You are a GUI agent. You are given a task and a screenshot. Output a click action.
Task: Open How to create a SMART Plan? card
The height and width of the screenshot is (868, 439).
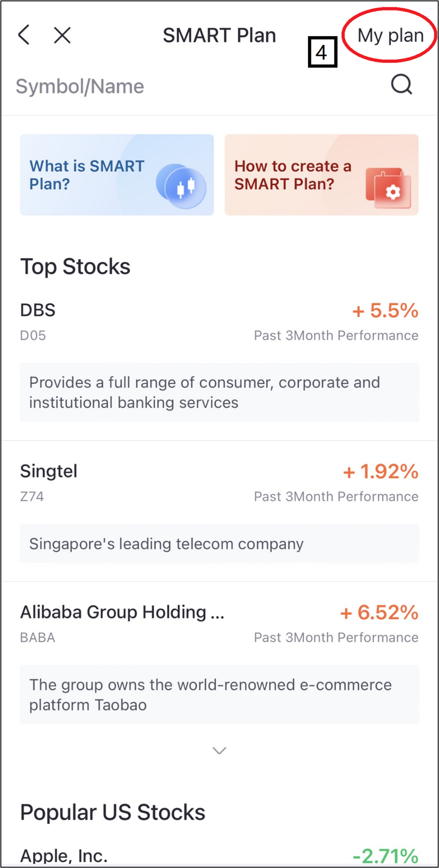click(x=322, y=175)
